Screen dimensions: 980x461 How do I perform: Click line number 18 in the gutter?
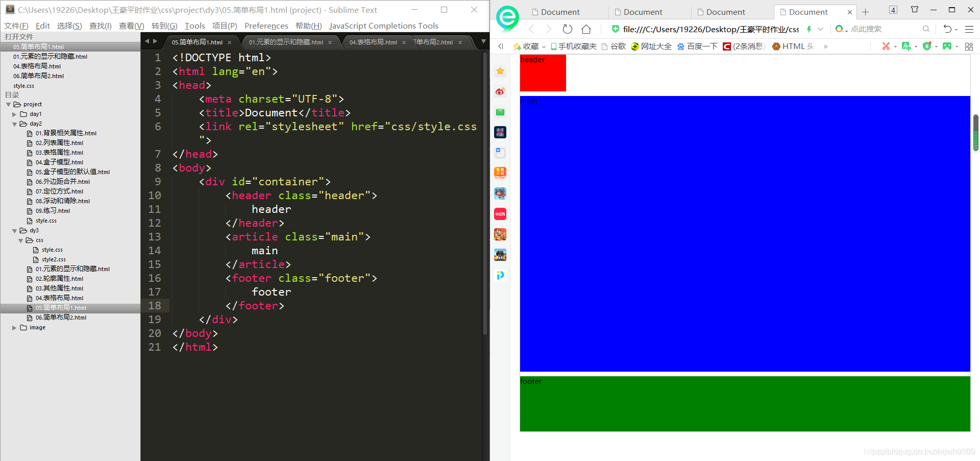pos(155,306)
